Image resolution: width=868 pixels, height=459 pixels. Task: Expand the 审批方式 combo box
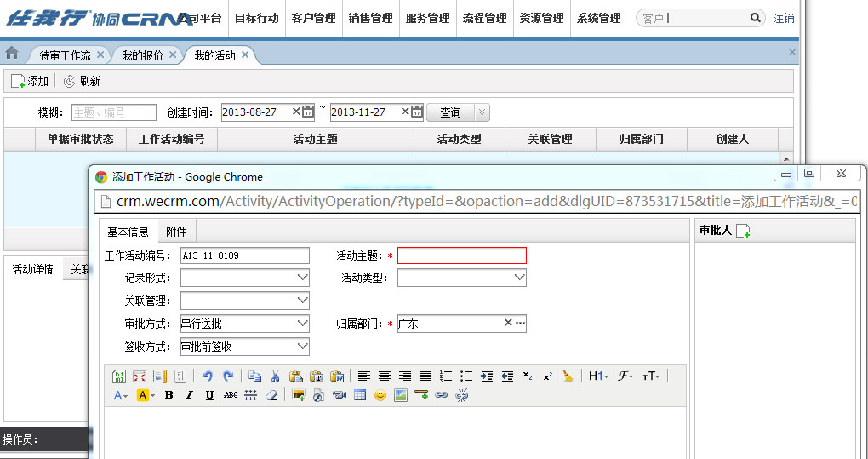302,324
